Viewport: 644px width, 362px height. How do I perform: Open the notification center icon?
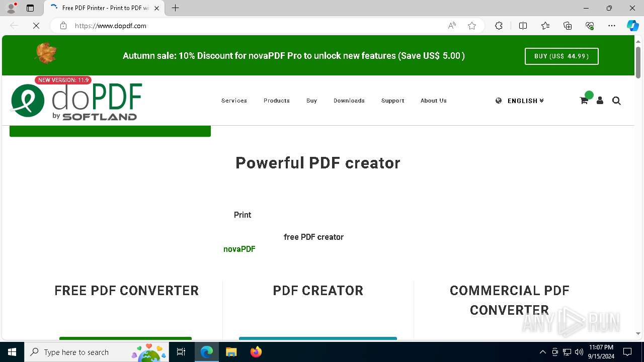click(x=627, y=352)
